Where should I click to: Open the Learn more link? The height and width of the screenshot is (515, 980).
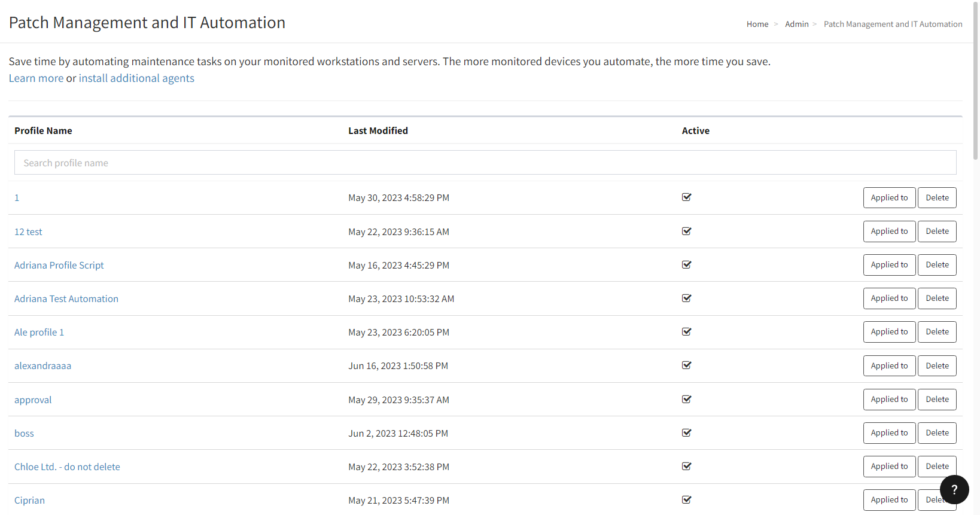coord(36,78)
